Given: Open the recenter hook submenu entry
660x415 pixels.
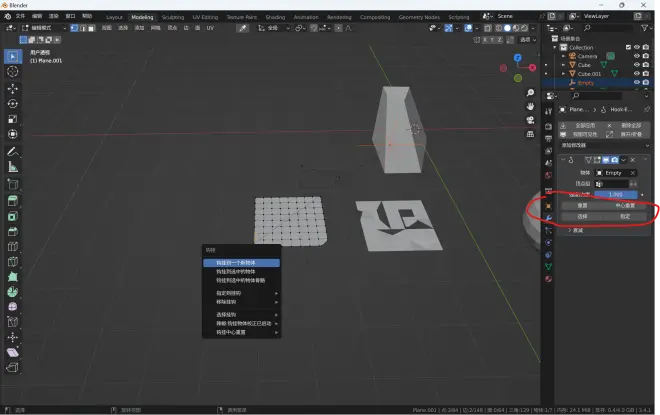Looking at the screenshot, I should [242, 332].
